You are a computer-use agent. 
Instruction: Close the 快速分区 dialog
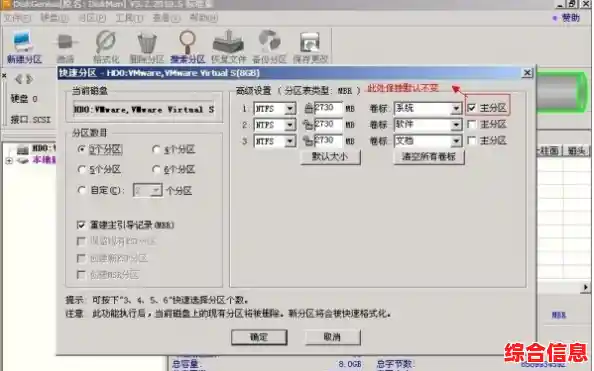coord(527,73)
